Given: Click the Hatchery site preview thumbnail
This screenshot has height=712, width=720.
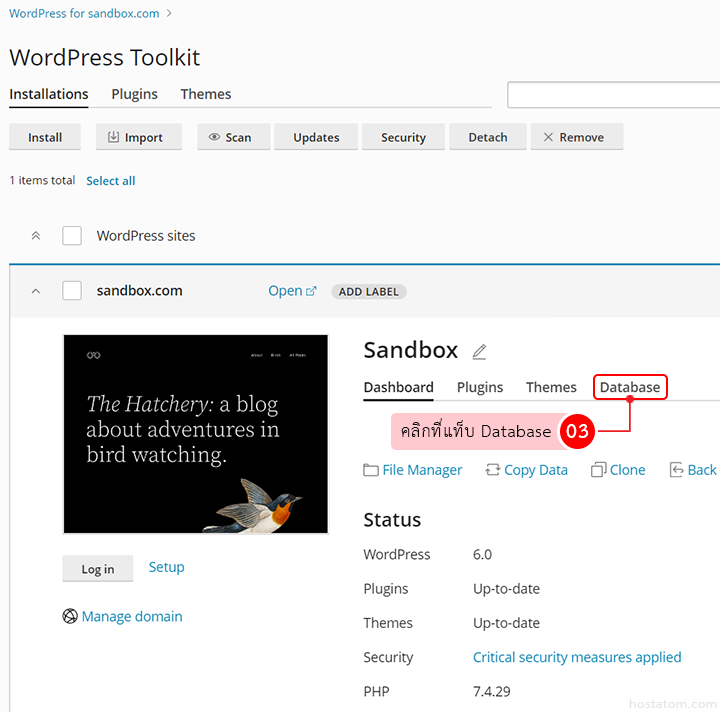Looking at the screenshot, I should tap(196, 434).
